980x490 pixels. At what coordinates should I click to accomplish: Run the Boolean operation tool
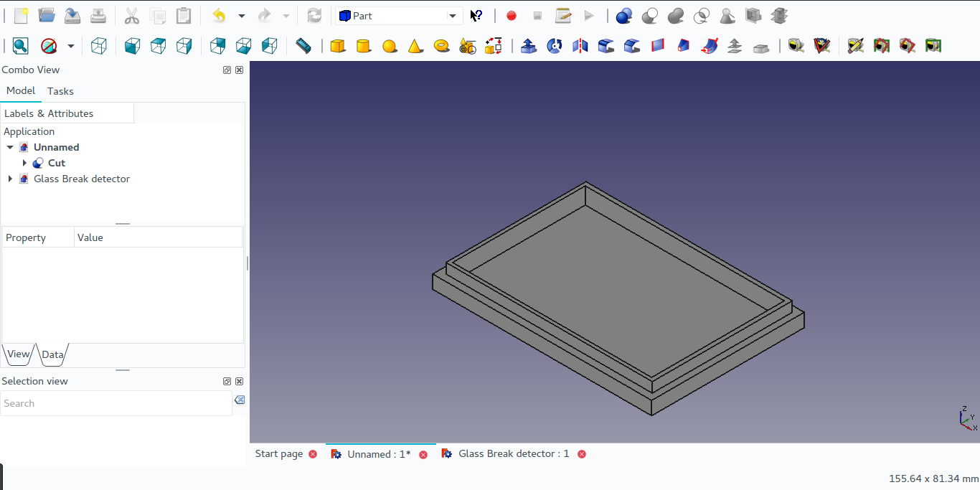[624, 16]
